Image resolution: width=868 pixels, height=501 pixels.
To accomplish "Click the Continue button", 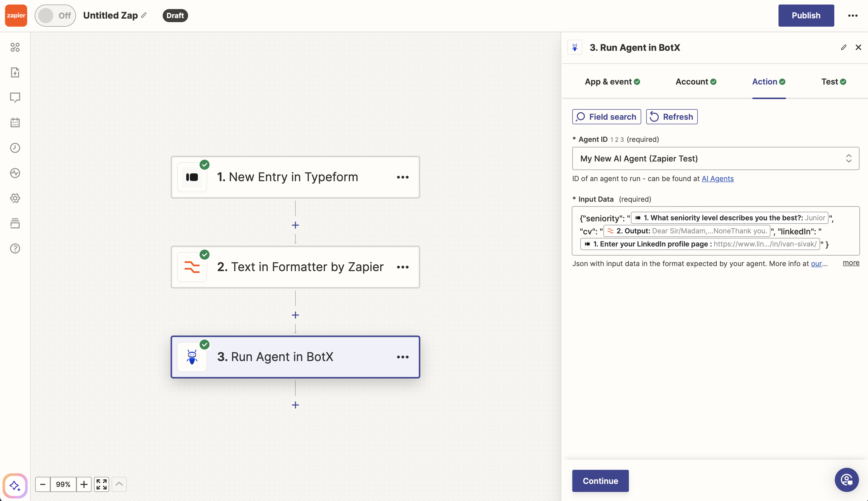I will (x=600, y=481).
